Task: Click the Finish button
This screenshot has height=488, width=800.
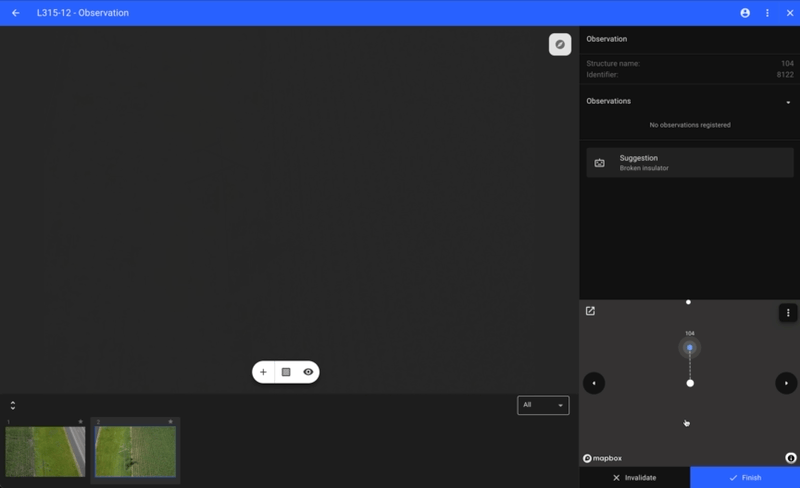Action: click(x=745, y=478)
